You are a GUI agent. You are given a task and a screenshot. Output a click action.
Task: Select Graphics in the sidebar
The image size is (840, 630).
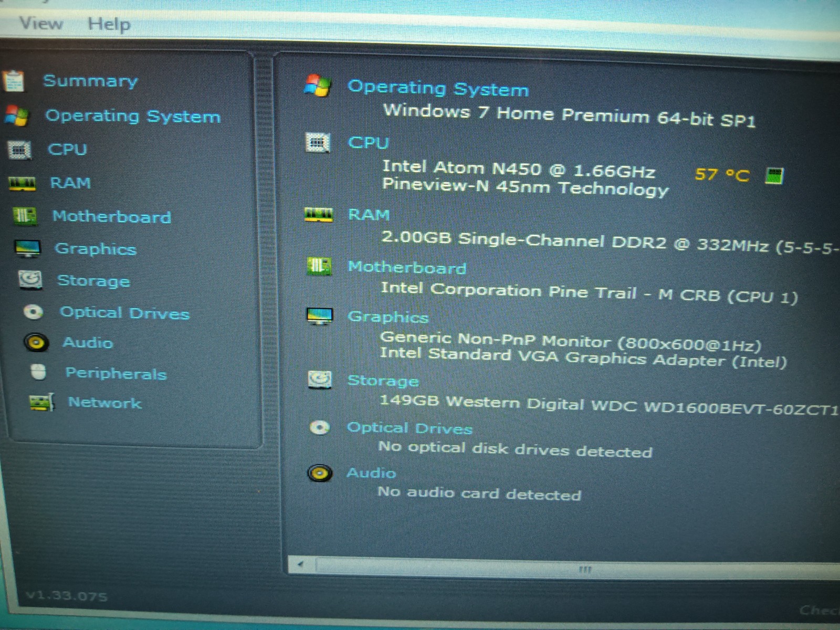coord(96,249)
